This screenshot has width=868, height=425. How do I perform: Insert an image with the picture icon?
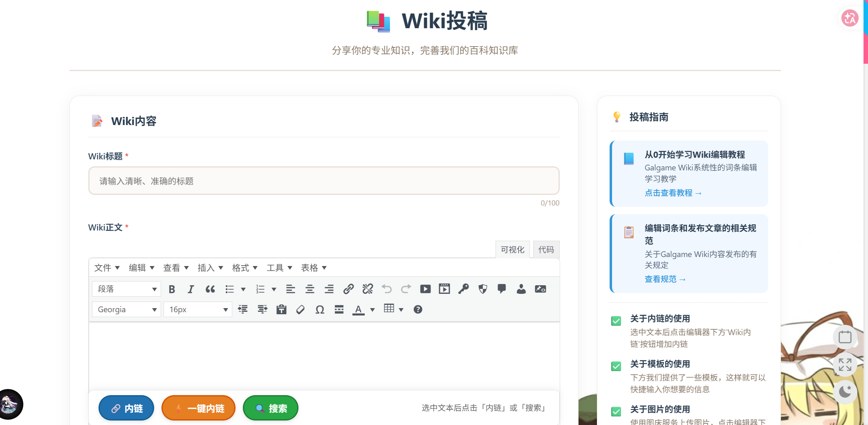pyautogui.click(x=541, y=289)
